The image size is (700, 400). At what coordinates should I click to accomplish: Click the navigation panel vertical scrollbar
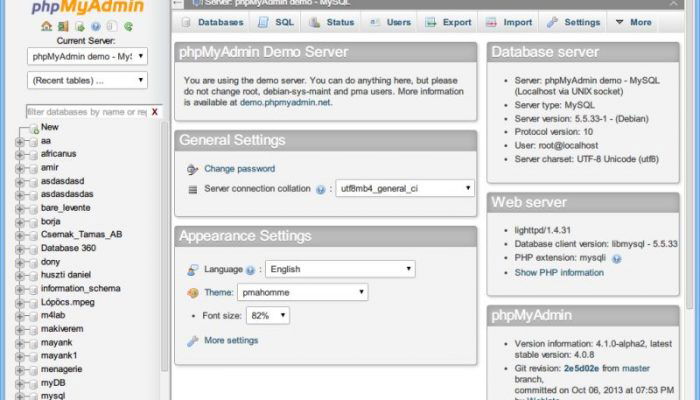pos(164,246)
